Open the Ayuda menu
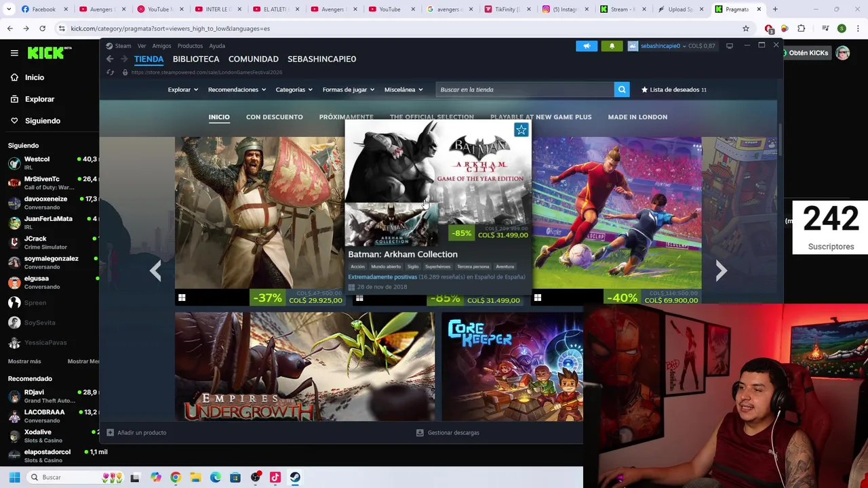The height and width of the screenshot is (488, 868). pos(217,46)
